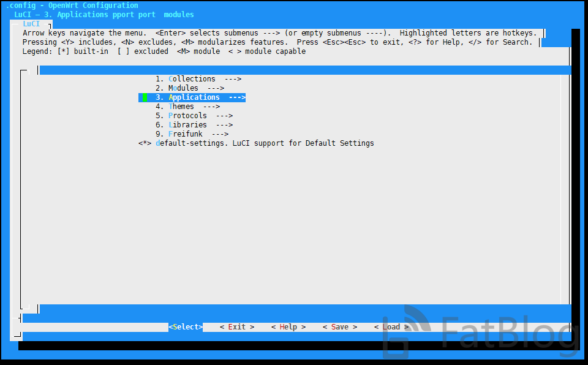Open the 2. Modules submenu
This screenshot has width=588, height=365.
[190, 88]
